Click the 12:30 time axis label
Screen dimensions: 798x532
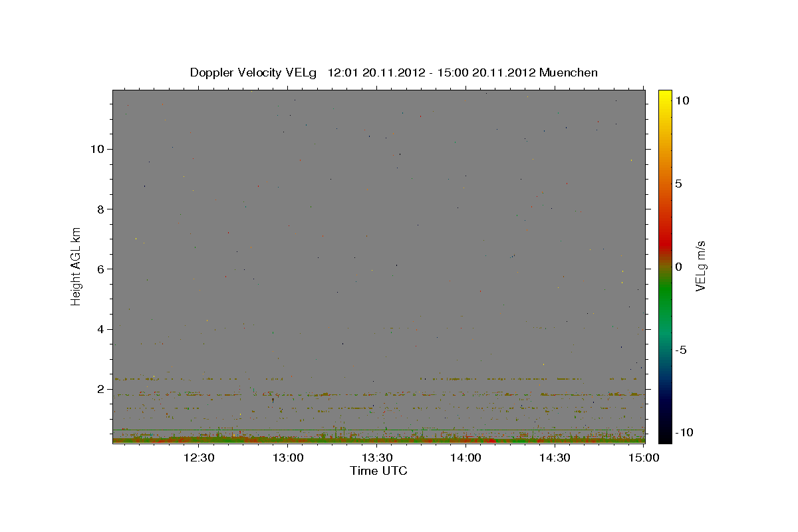point(199,458)
